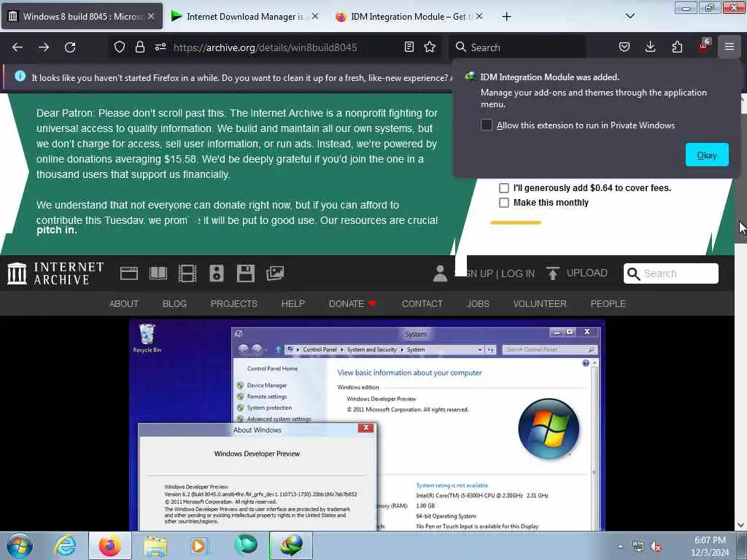Image resolution: width=747 pixels, height=560 pixels.
Task: Click the info icon in notification bar
Action: (20, 76)
